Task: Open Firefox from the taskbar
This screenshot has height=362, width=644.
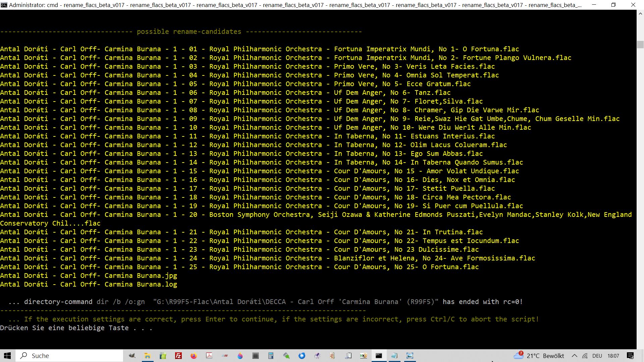Action: click(x=194, y=356)
